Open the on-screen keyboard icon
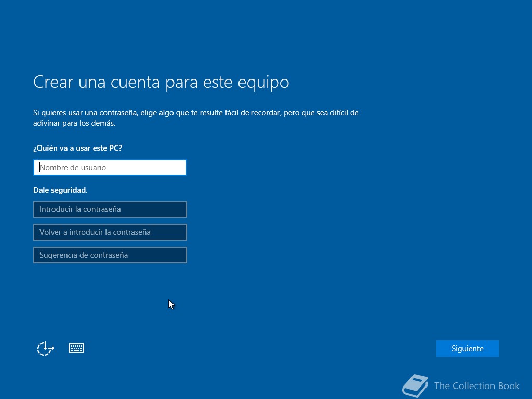The height and width of the screenshot is (399, 532). (76, 348)
